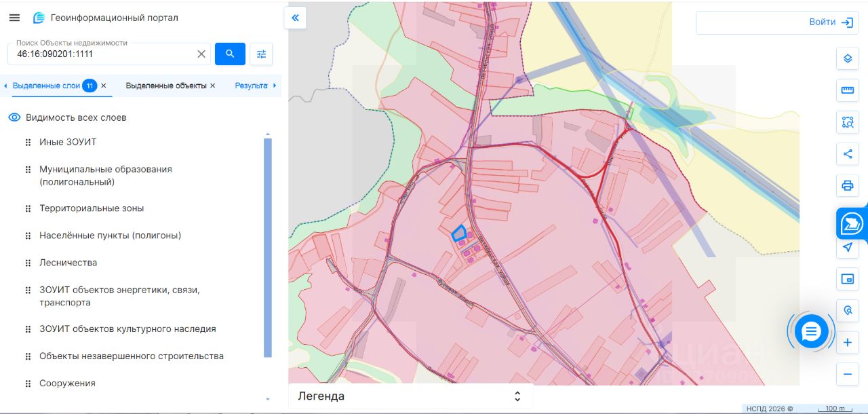The image size is (868, 414).
Task: Select the Лесничества layer
Action: tap(68, 263)
